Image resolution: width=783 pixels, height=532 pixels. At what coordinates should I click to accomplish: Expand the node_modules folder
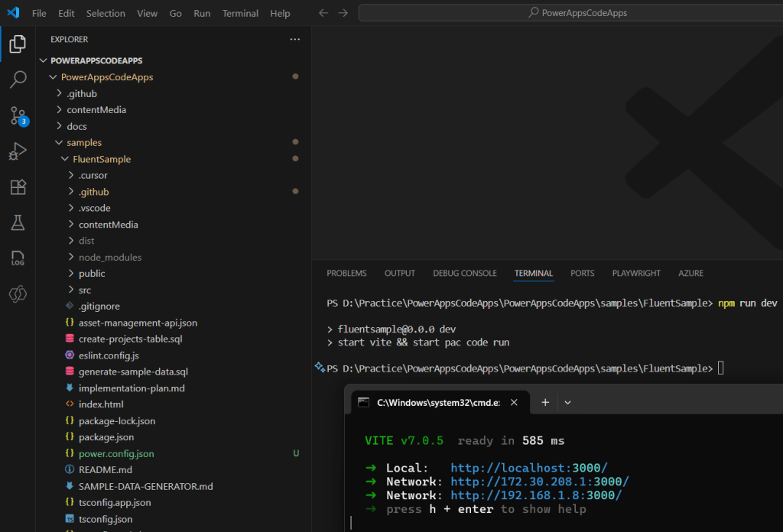109,258
